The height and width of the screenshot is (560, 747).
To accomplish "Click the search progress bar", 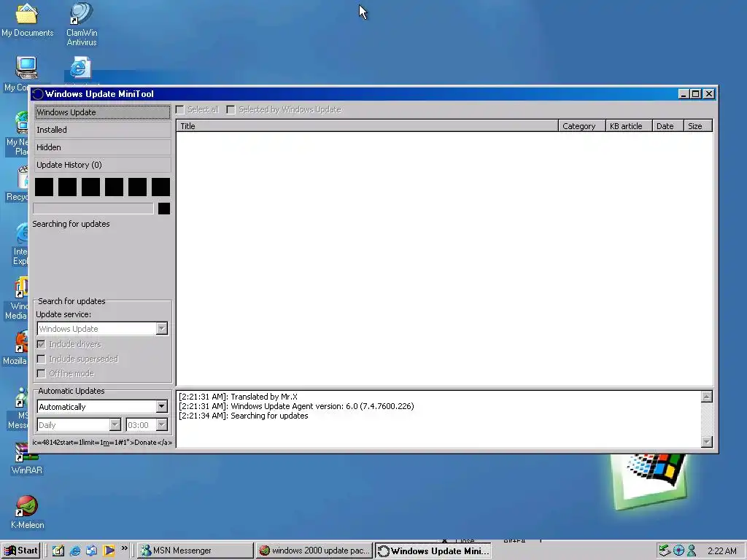I will tap(93, 209).
